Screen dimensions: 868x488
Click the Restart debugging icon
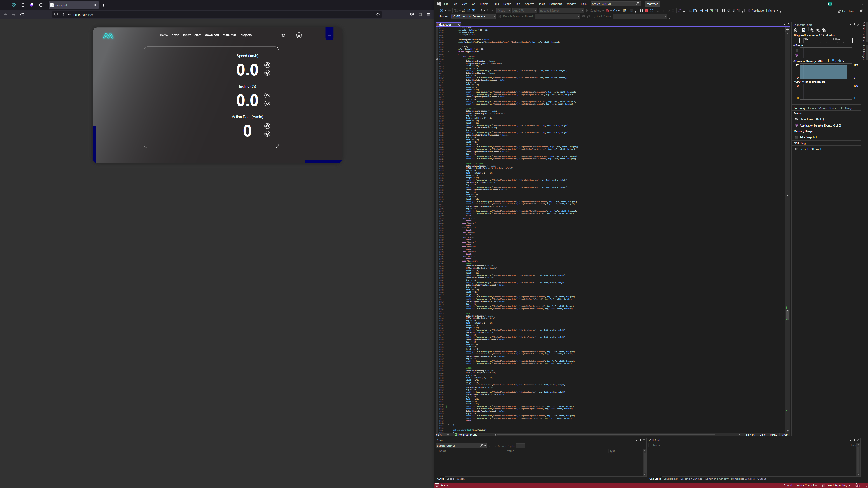pyautogui.click(x=651, y=11)
